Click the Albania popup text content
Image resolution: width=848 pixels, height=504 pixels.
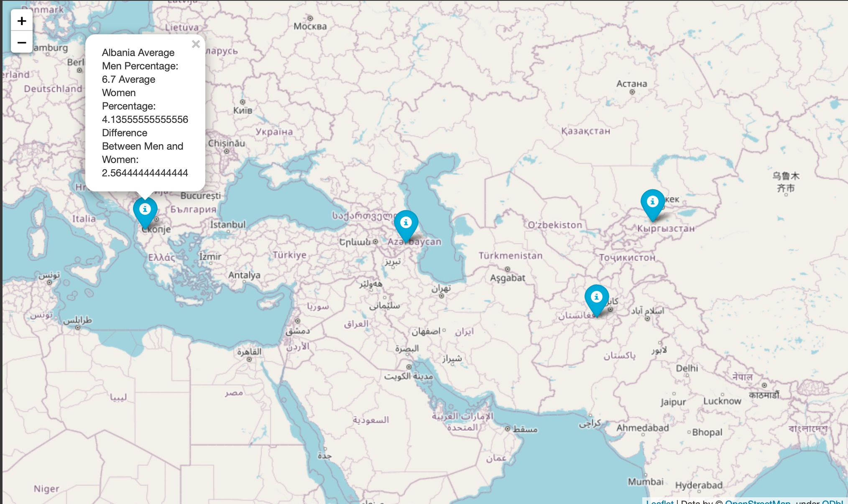click(145, 113)
